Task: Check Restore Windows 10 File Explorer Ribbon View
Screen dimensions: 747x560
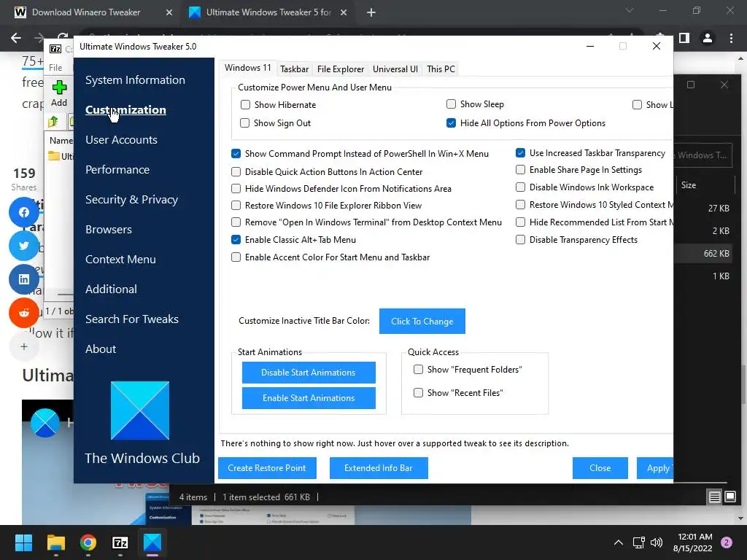Action: [236, 205]
